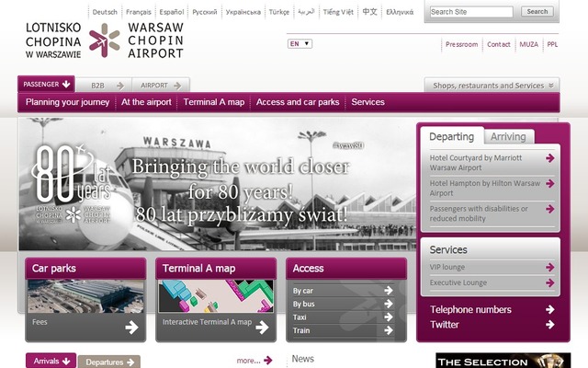Click the Interactive Terminal A map arrow
The width and height of the screenshot is (588, 368).
(262, 328)
